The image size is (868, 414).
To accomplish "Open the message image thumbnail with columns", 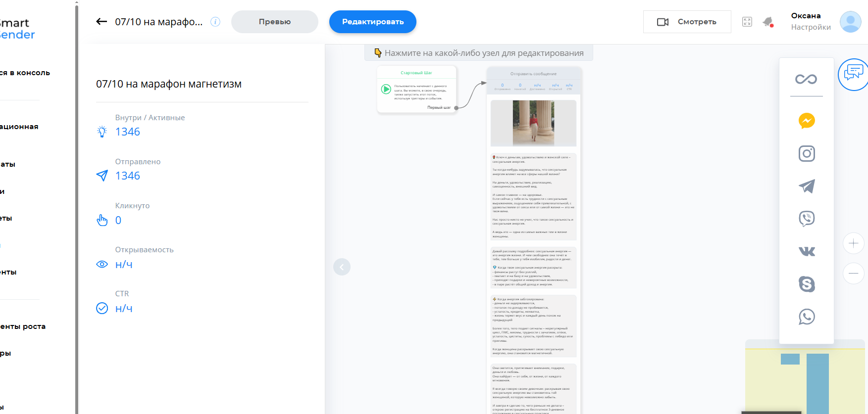I will tap(533, 123).
